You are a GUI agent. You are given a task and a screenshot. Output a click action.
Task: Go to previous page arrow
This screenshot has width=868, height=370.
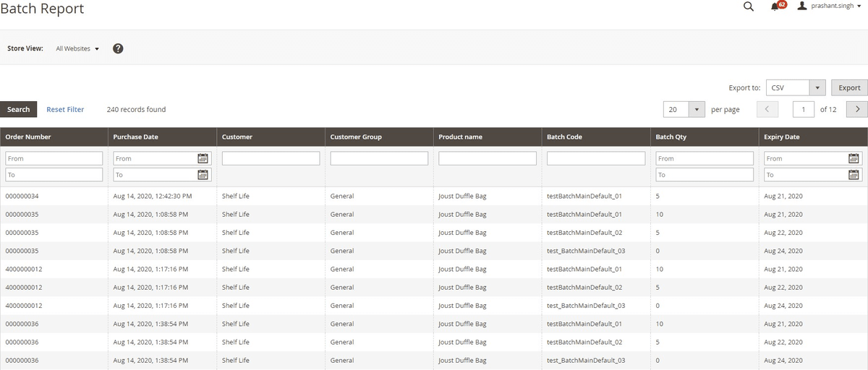767,109
